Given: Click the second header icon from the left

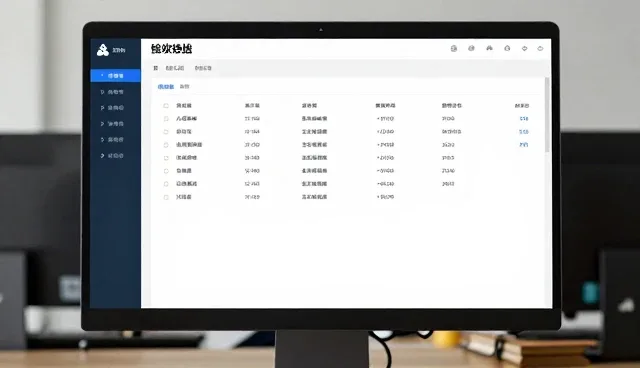Looking at the screenshot, I should click(471, 48).
